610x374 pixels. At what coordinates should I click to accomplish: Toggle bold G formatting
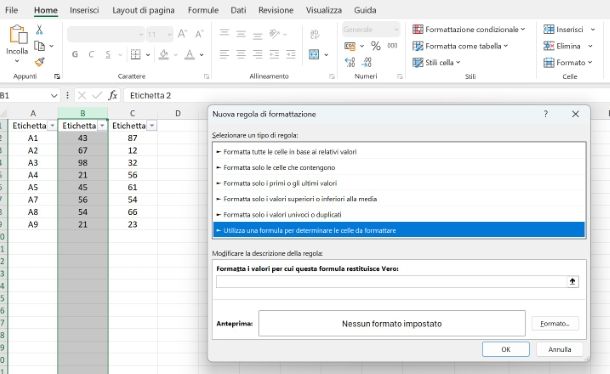click(x=75, y=54)
